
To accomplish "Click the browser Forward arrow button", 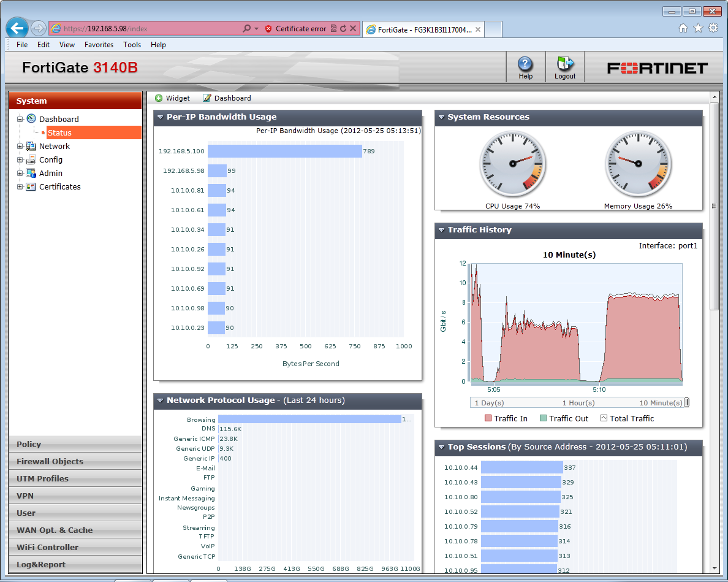I will 39,28.
